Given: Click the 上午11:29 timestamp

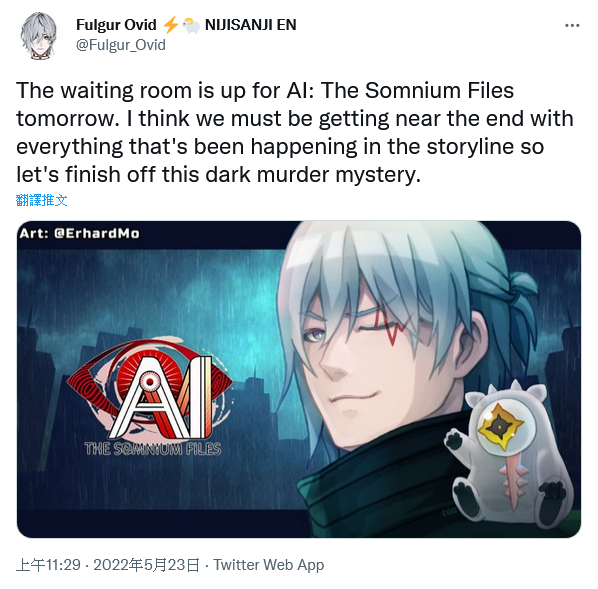Looking at the screenshot, I should 48,565.
